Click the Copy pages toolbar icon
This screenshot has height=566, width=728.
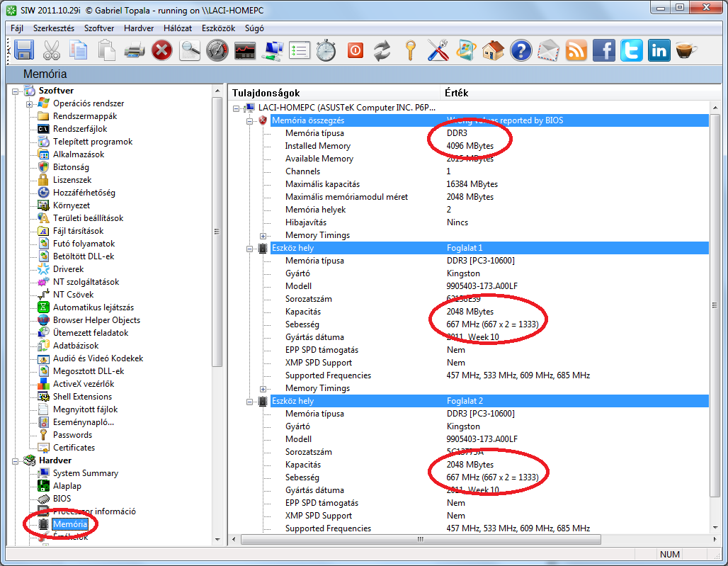point(79,50)
